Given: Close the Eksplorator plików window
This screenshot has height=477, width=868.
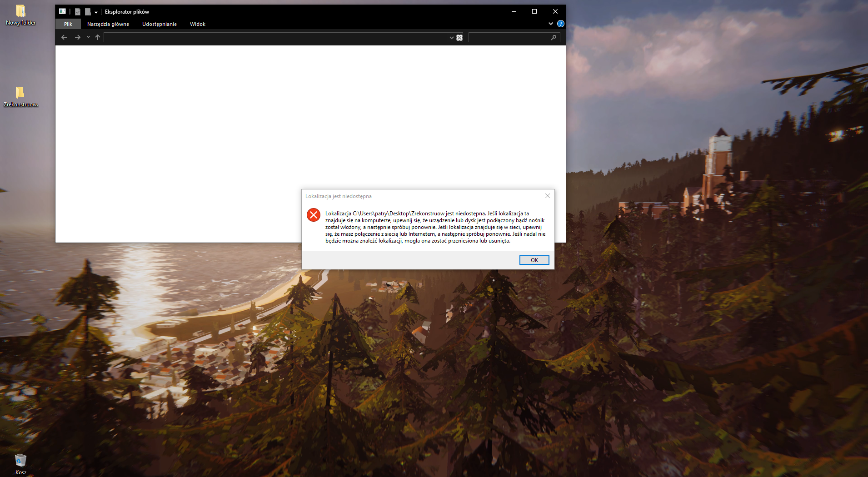Looking at the screenshot, I should coord(555,11).
